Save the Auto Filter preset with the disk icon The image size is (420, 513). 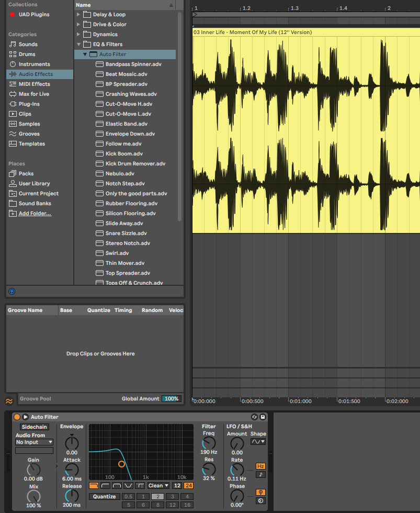pyautogui.click(x=263, y=417)
